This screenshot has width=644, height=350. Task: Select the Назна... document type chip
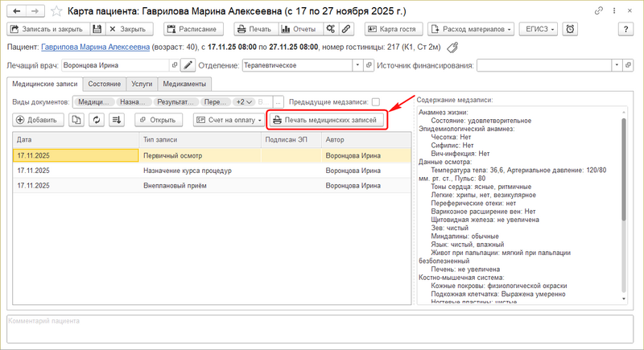(x=133, y=101)
